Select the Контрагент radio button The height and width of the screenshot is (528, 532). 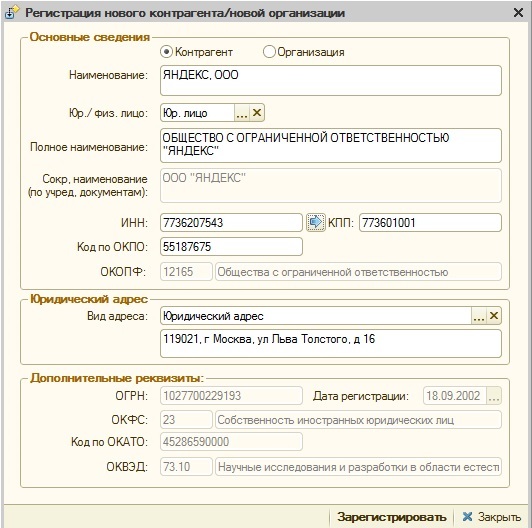point(166,52)
